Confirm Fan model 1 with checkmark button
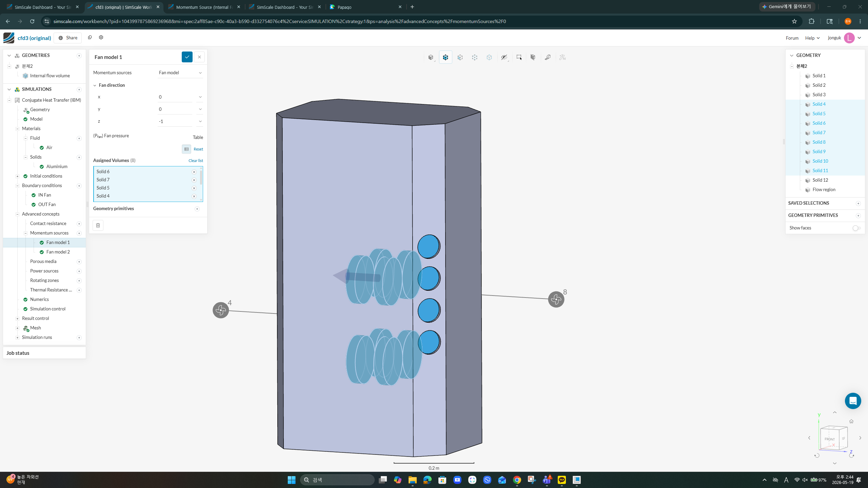Screen dimensions: 868x488 pyautogui.click(x=187, y=57)
